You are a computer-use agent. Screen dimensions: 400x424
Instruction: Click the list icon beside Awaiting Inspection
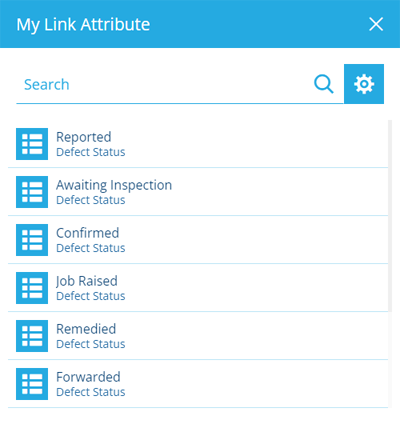[32, 192]
